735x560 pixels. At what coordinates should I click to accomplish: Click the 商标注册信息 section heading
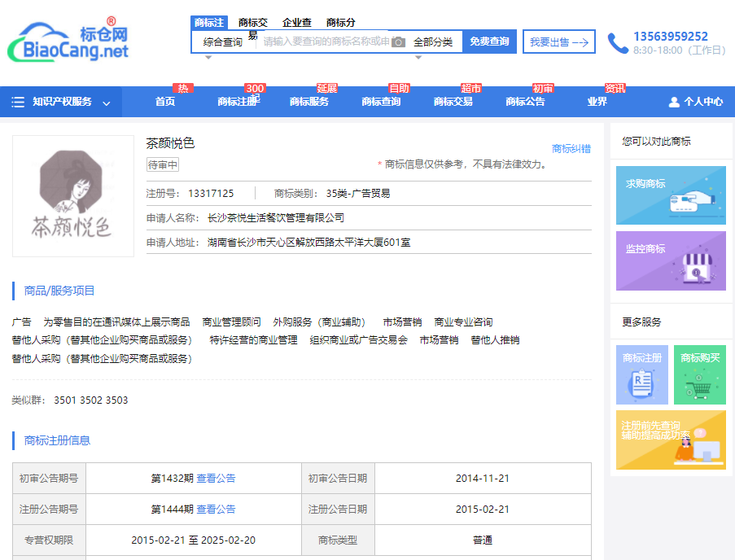tap(57, 440)
